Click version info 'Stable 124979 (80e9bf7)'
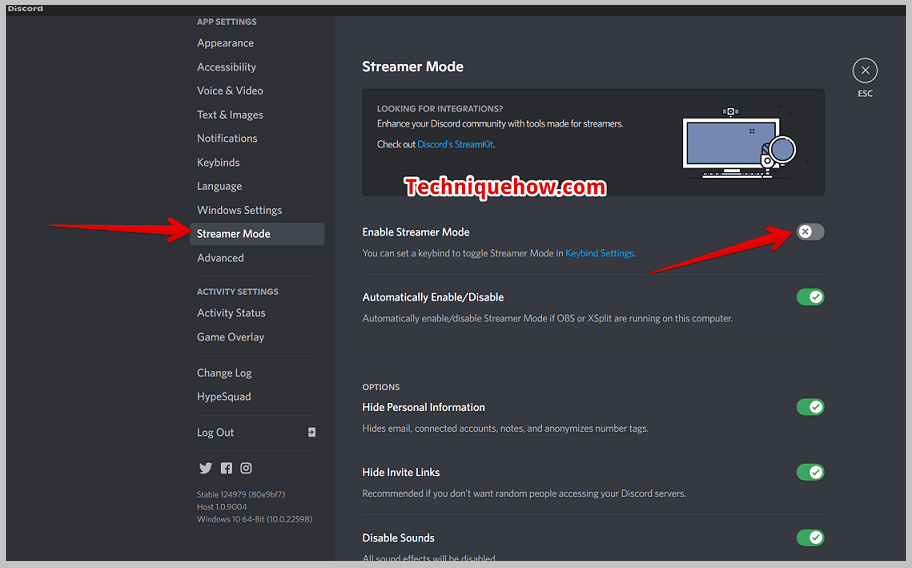 [x=241, y=494]
